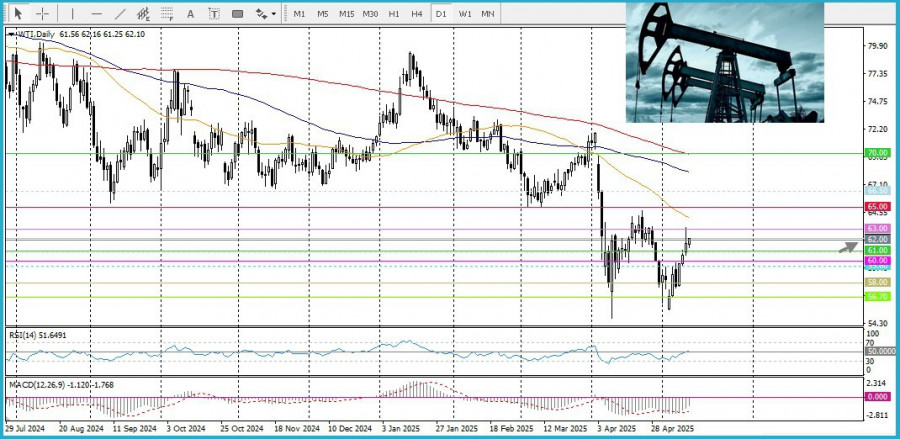This screenshot has height=439, width=900.
Task: Click the 66.50 price level label
Action: (x=878, y=190)
